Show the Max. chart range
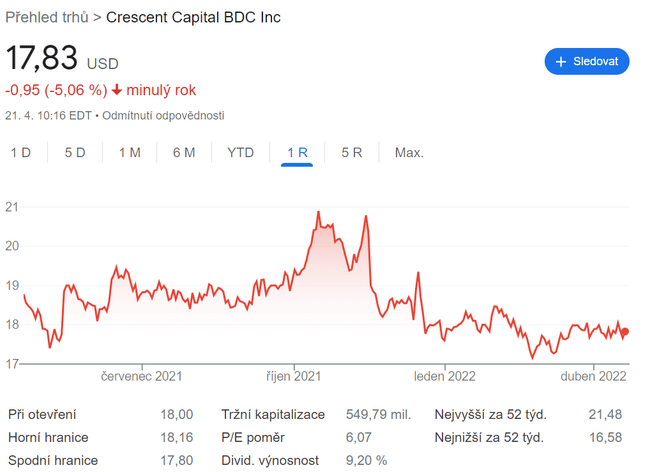The width and height of the screenshot is (650, 472). [x=409, y=153]
